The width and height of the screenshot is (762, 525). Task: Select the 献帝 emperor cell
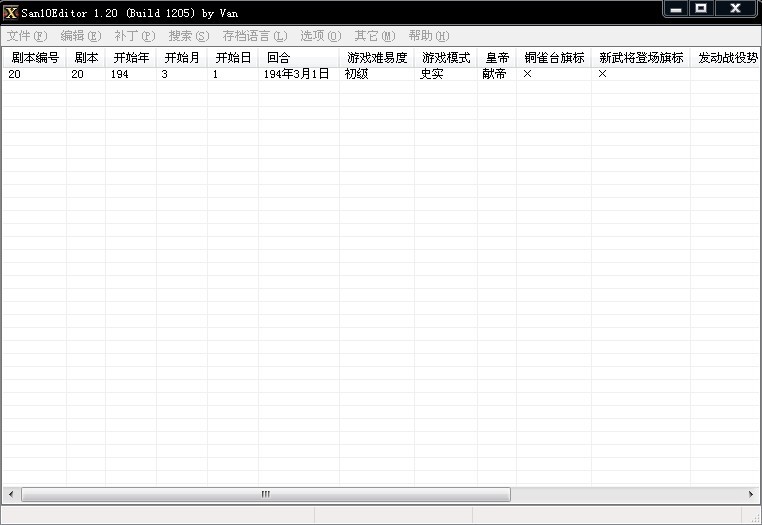(494, 74)
